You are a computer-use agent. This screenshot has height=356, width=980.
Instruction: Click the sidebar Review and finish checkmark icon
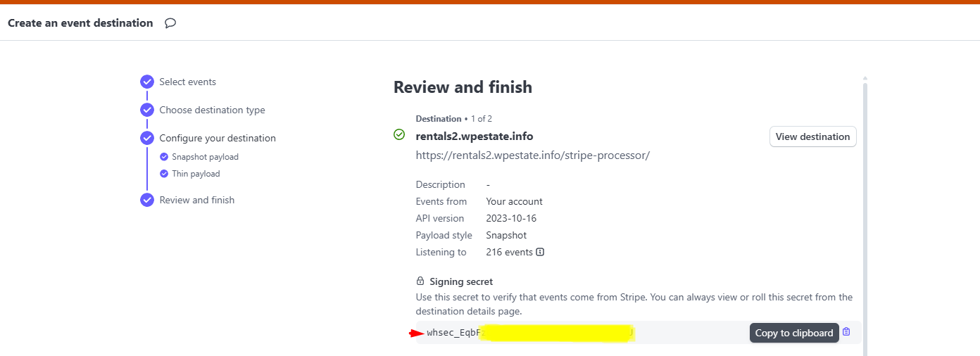coord(147,200)
